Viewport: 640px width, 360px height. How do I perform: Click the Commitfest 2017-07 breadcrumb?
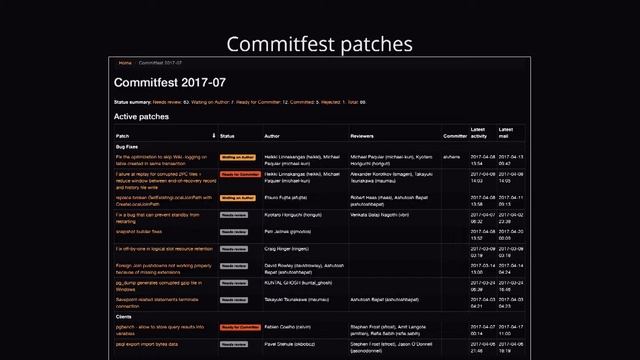(160, 63)
